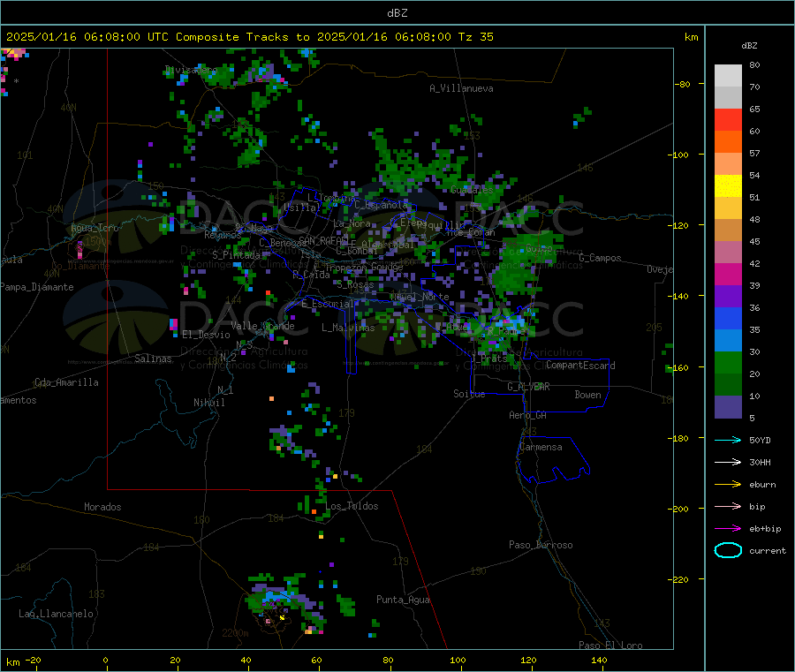
Task: Click the E_Escorial map label
Action: [x=328, y=304]
